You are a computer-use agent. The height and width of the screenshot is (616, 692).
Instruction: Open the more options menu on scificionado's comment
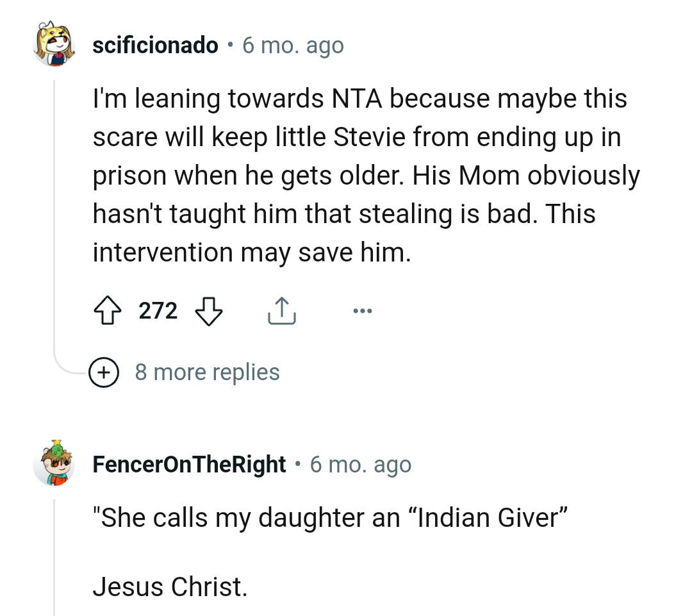363,311
